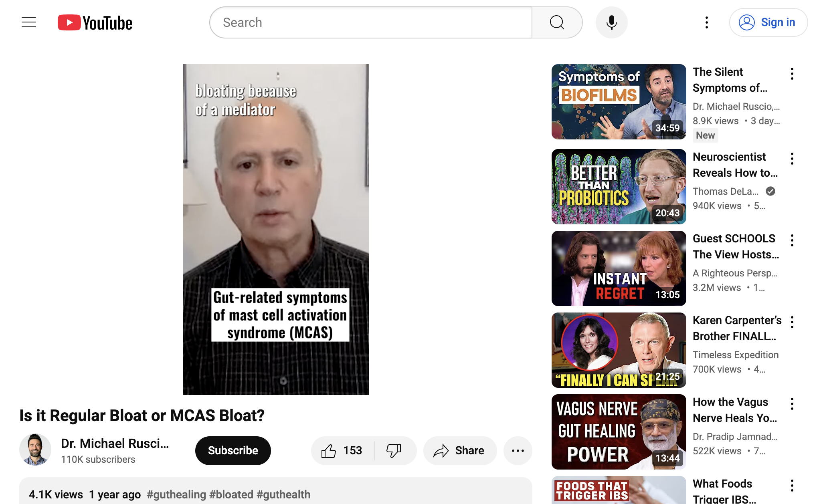821x504 pixels.
Task: Focus the Search input field
Action: point(371,22)
